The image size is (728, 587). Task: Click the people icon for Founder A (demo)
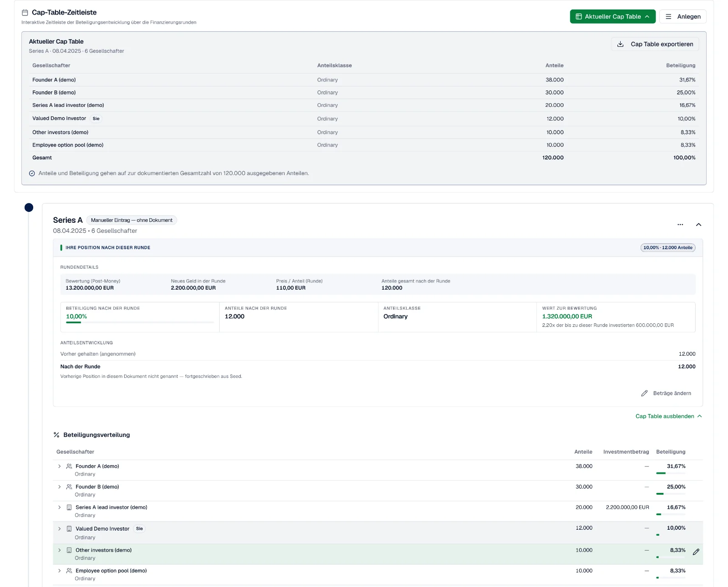(69, 467)
